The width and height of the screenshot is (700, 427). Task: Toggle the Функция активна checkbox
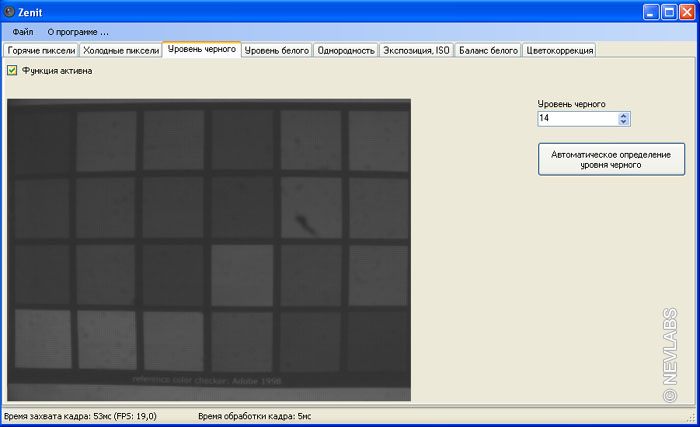(12, 70)
